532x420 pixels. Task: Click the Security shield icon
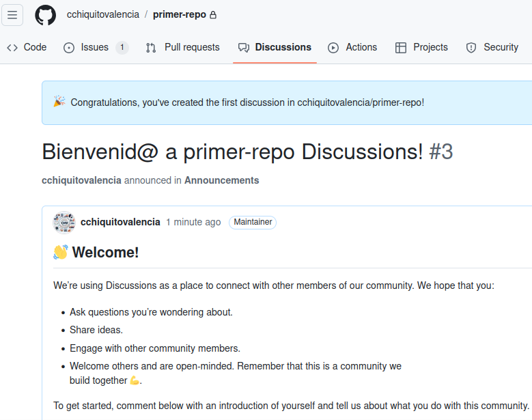(471, 48)
